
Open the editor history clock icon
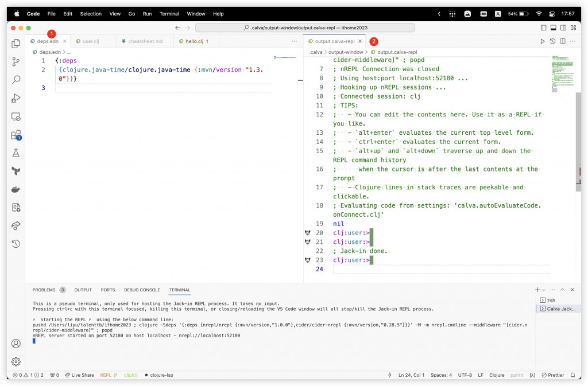tap(552, 41)
